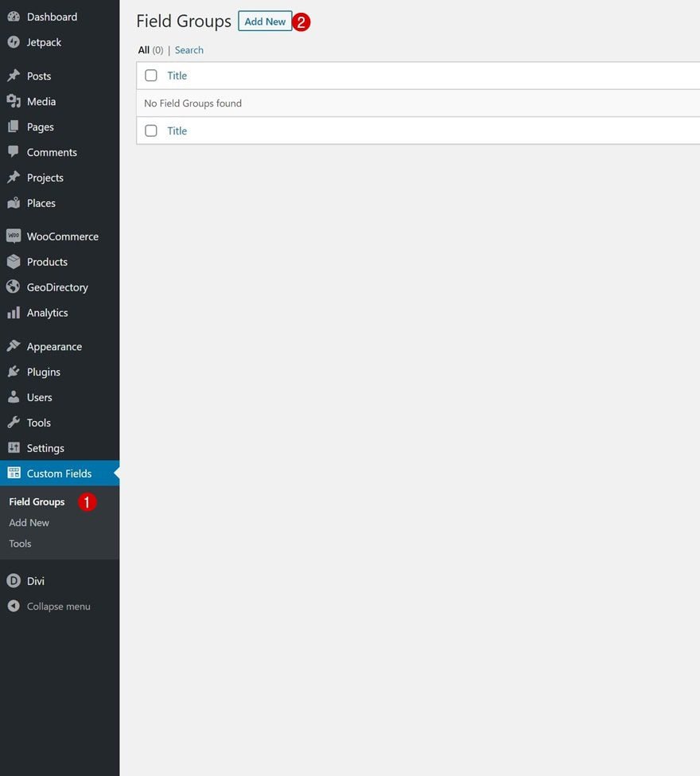This screenshot has width=700, height=776.
Task: Click the Divi D logo icon
Action: 14,580
